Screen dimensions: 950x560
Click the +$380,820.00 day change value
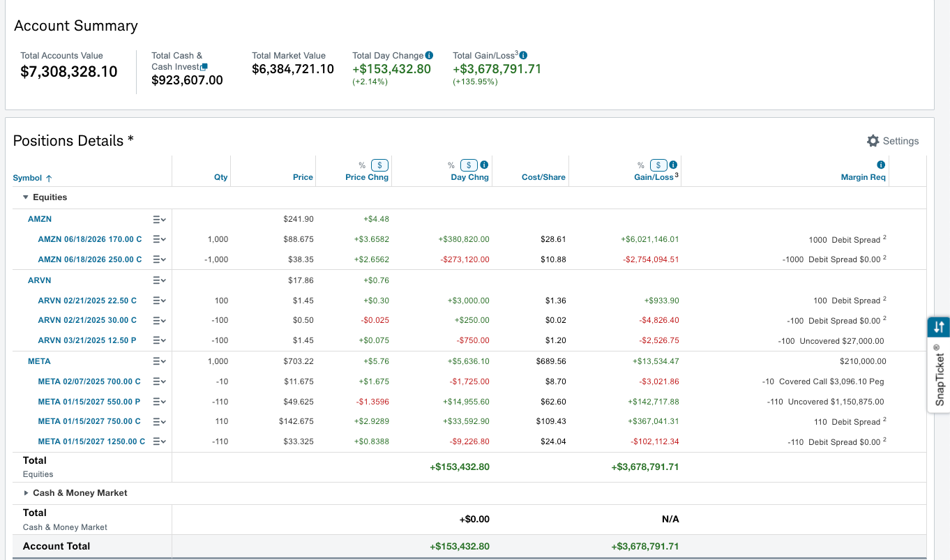464,239
